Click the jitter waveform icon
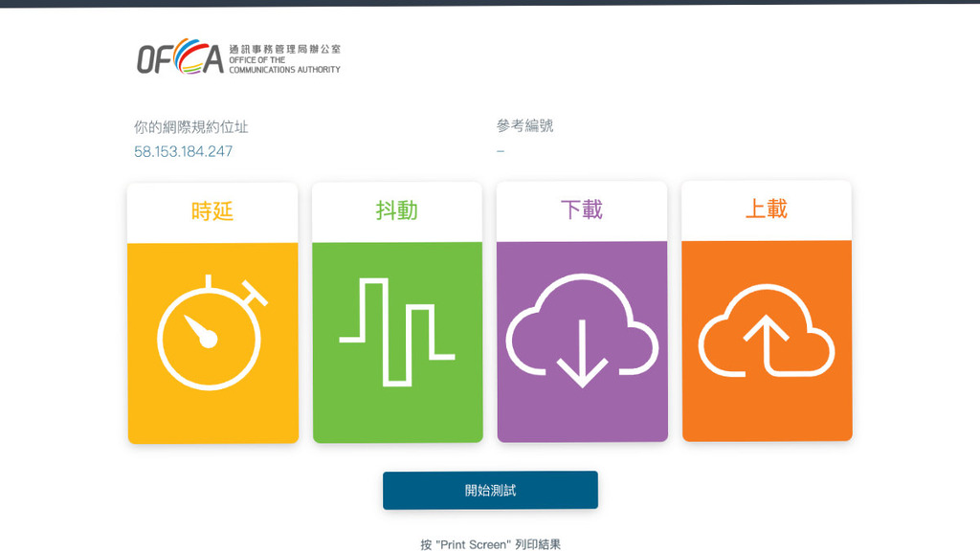The height and width of the screenshot is (551, 980). pyautogui.click(x=397, y=332)
